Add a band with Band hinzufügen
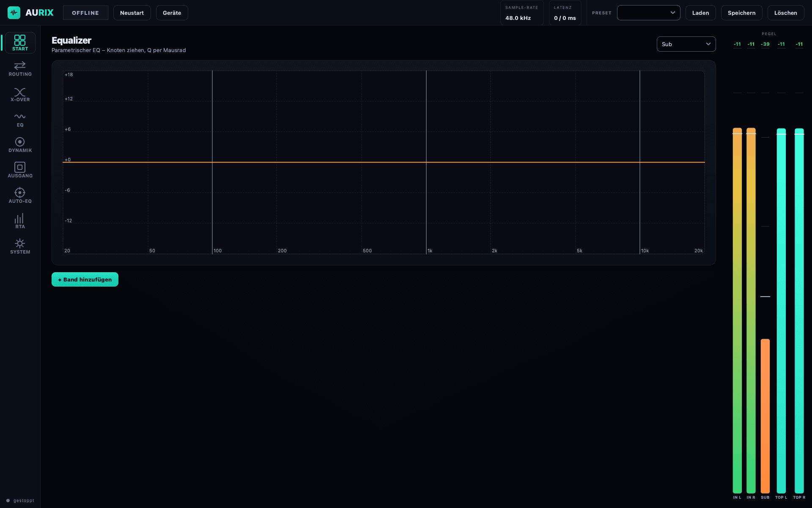The width and height of the screenshot is (812, 508). coord(85,279)
